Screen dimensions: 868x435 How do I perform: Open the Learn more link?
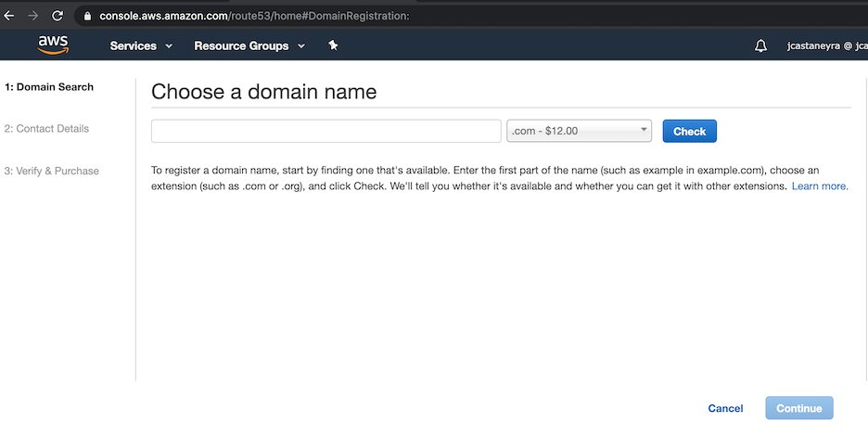819,186
